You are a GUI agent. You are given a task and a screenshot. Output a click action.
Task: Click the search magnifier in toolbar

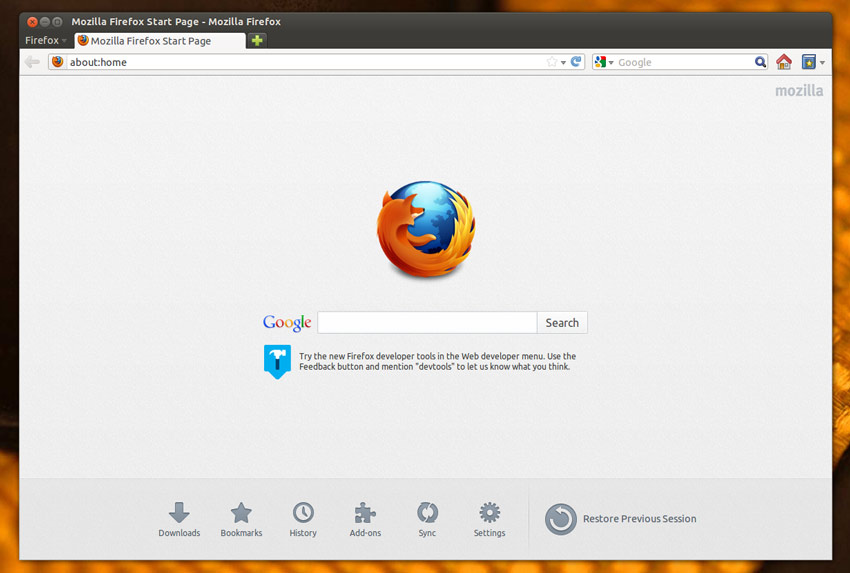click(x=760, y=62)
